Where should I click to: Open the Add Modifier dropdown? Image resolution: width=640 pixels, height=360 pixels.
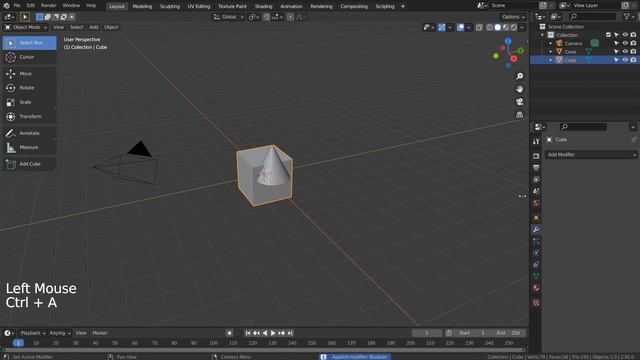[x=591, y=155]
